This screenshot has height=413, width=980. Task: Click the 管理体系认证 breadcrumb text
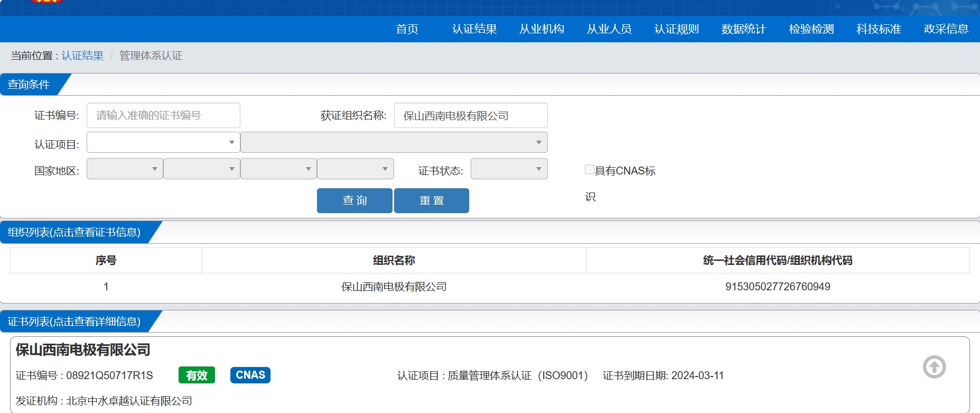151,56
